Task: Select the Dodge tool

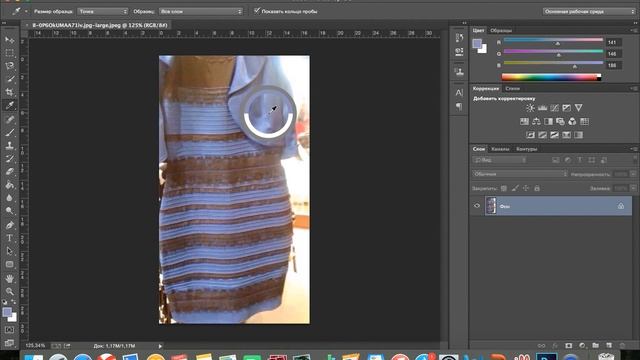Action: [9, 211]
